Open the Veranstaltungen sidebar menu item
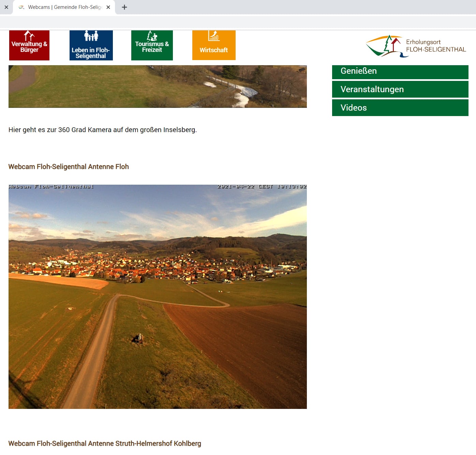 pos(400,89)
